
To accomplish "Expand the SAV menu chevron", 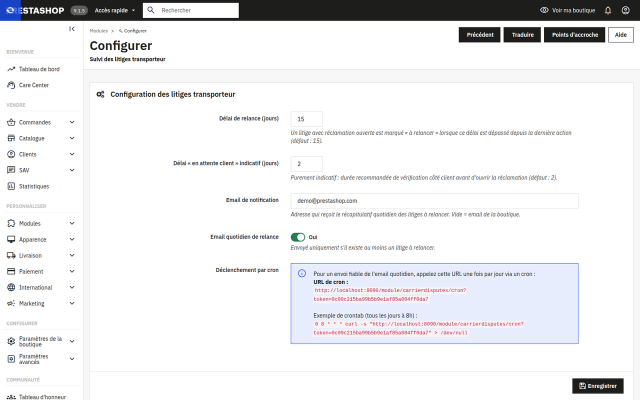I will (72, 170).
